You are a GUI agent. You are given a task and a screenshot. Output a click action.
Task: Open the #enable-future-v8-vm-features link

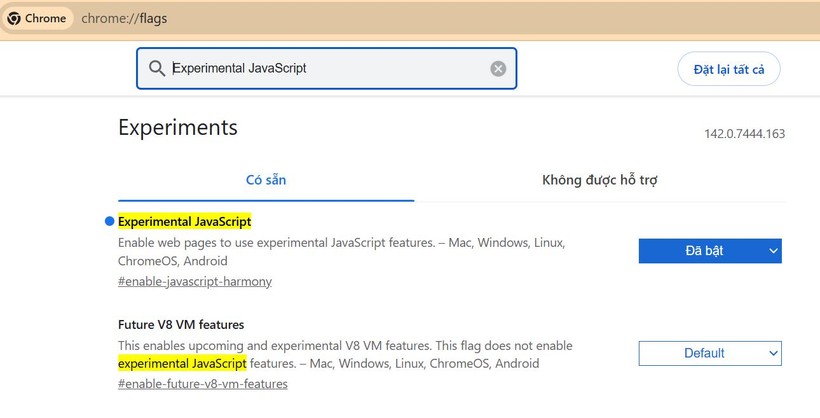click(x=202, y=383)
